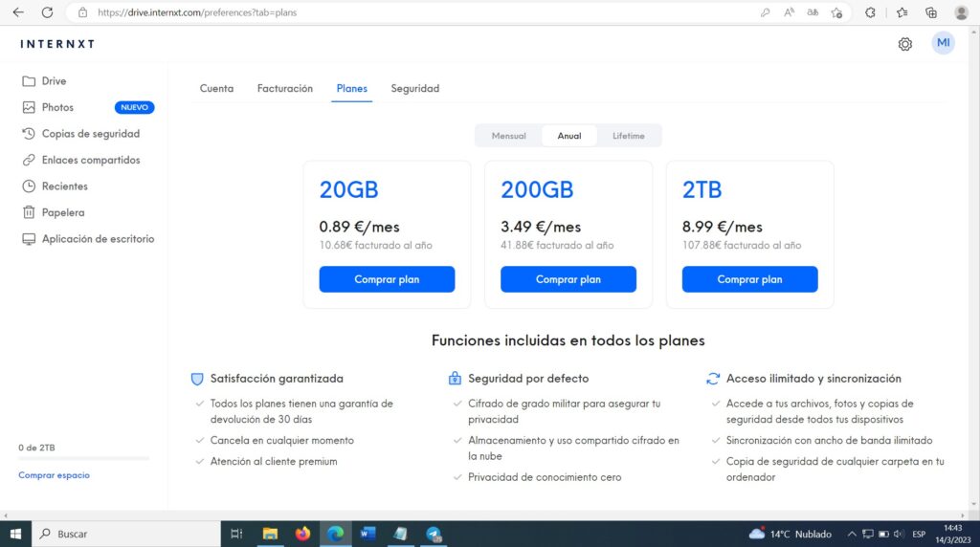The width and height of the screenshot is (980, 547).
Task: Open Word from taskbar
Action: coord(367,534)
